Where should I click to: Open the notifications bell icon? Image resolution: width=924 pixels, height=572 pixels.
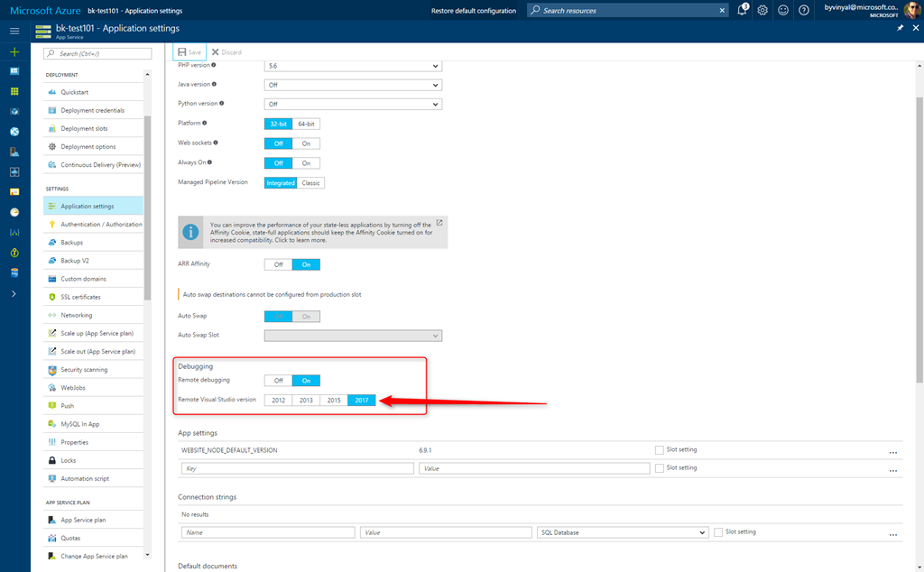[x=742, y=10]
